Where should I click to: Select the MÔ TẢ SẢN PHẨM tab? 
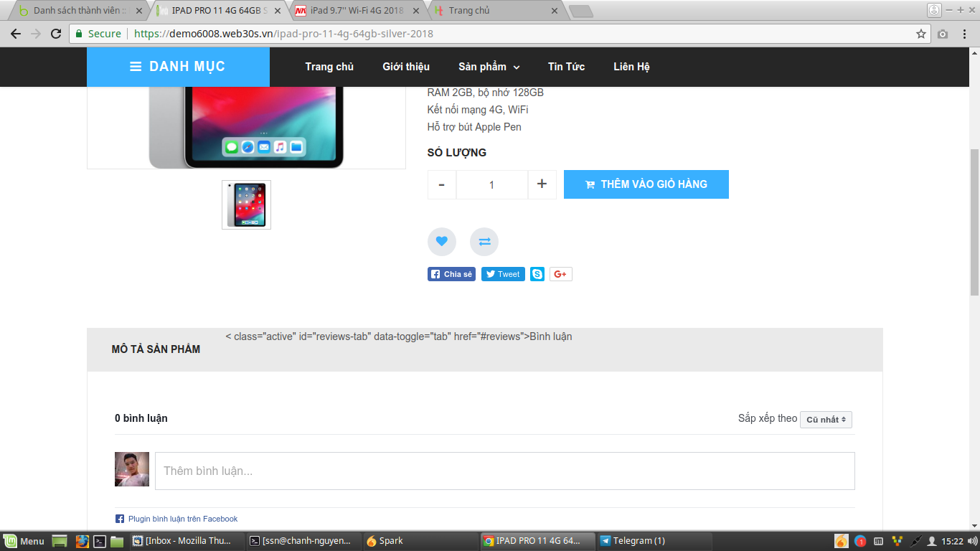coord(156,349)
